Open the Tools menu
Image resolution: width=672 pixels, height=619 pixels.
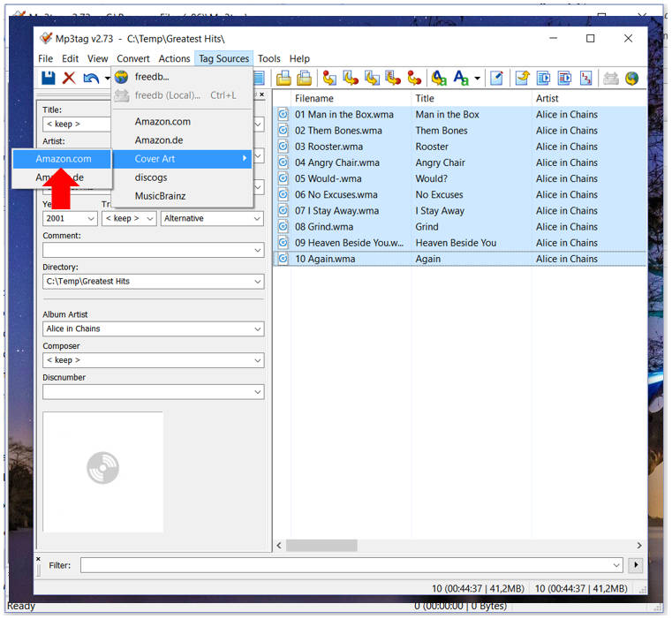[x=269, y=58]
